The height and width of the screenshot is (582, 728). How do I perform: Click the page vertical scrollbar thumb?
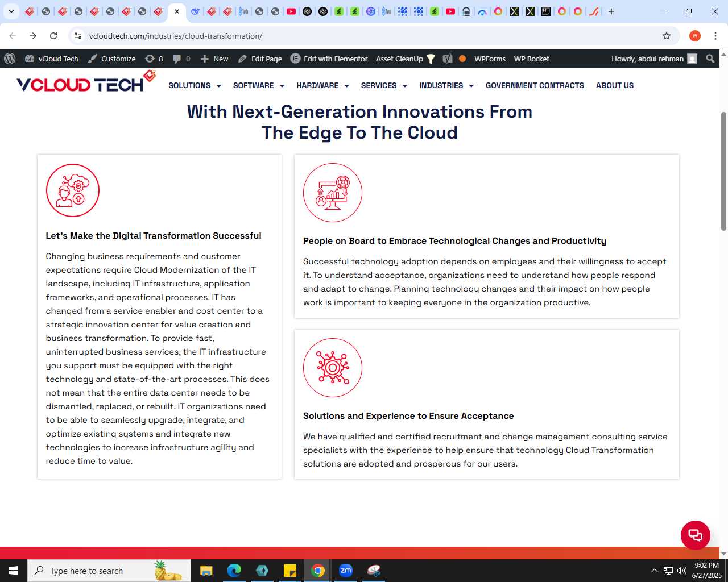click(723, 171)
